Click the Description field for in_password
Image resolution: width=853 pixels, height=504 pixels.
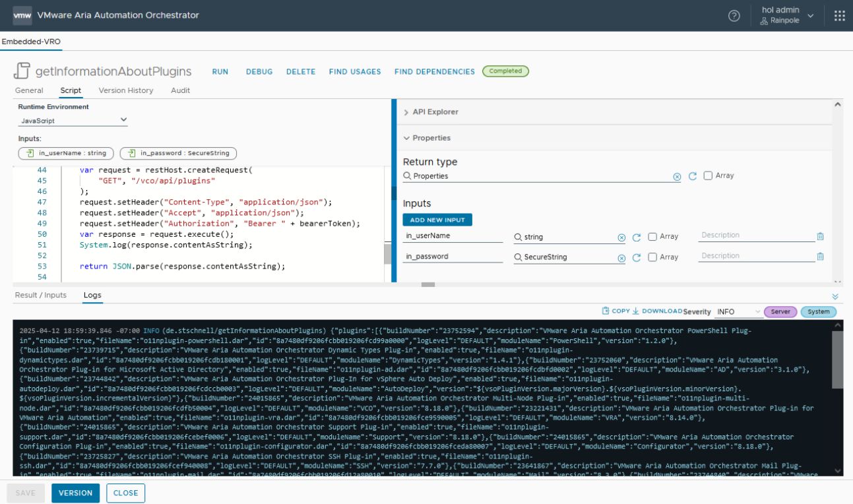757,256
